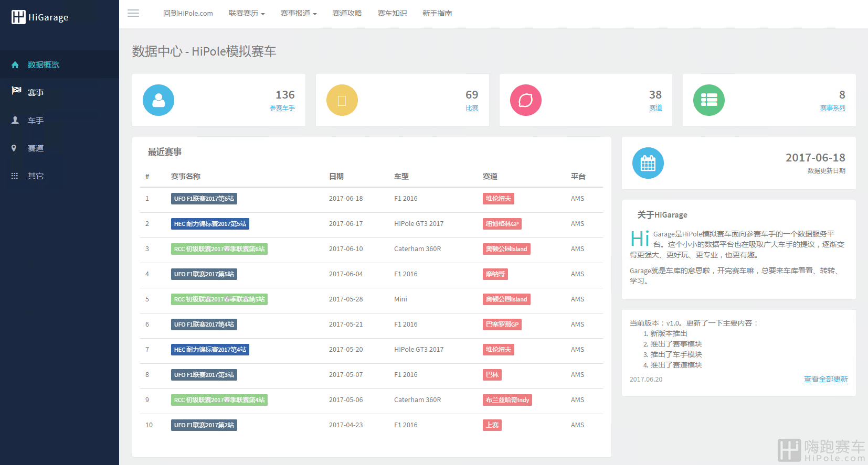868x465 pixels.
Task: Click the 日期 column header
Action: (336, 177)
